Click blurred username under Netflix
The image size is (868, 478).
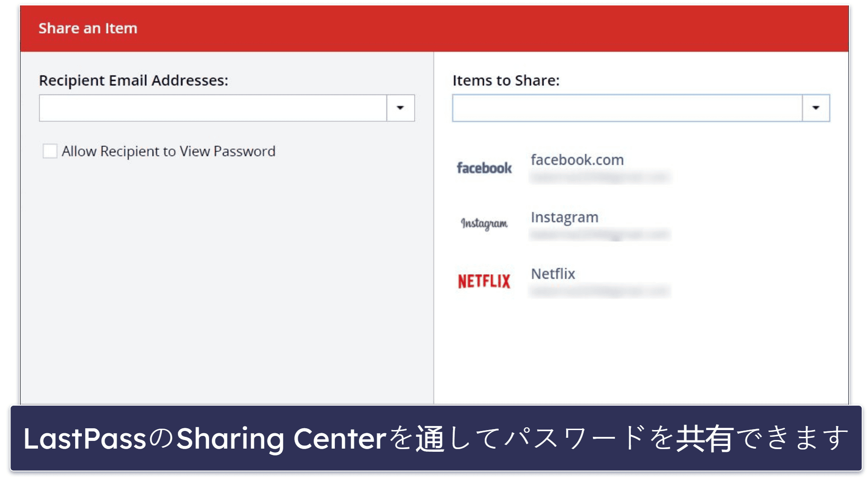[600, 291]
